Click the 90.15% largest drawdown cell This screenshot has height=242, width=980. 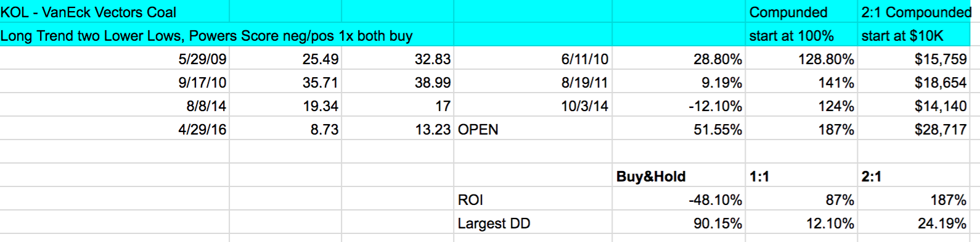[679, 223]
